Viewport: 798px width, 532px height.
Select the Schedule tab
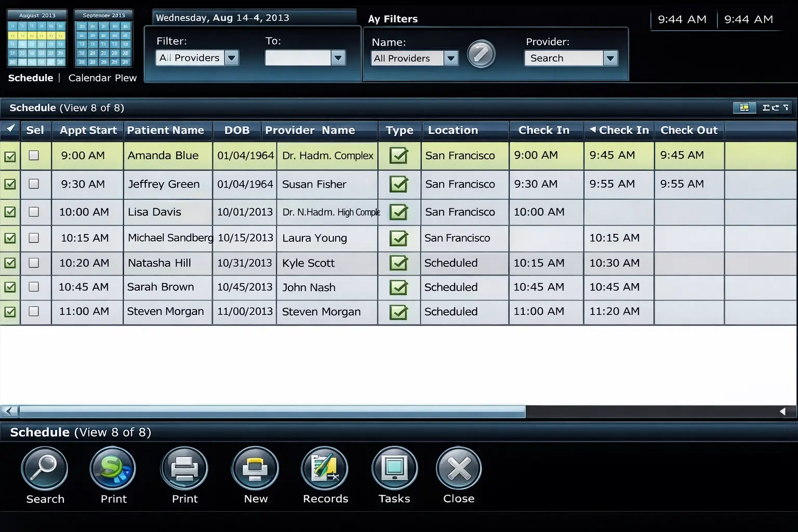pyautogui.click(x=30, y=78)
